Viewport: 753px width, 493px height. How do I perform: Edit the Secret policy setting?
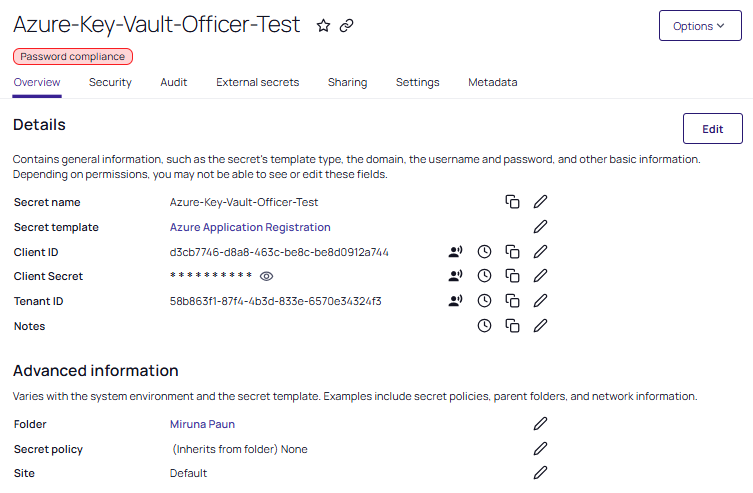click(540, 449)
